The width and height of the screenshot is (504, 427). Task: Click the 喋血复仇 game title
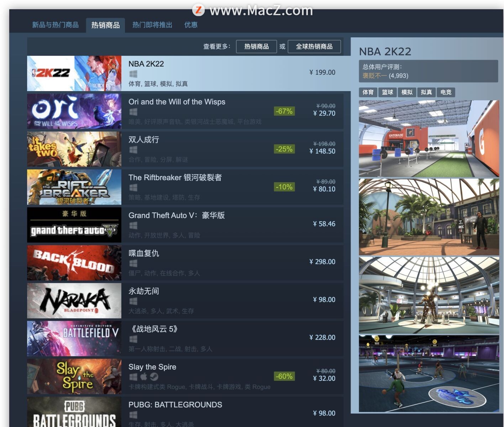pyautogui.click(x=144, y=253)
